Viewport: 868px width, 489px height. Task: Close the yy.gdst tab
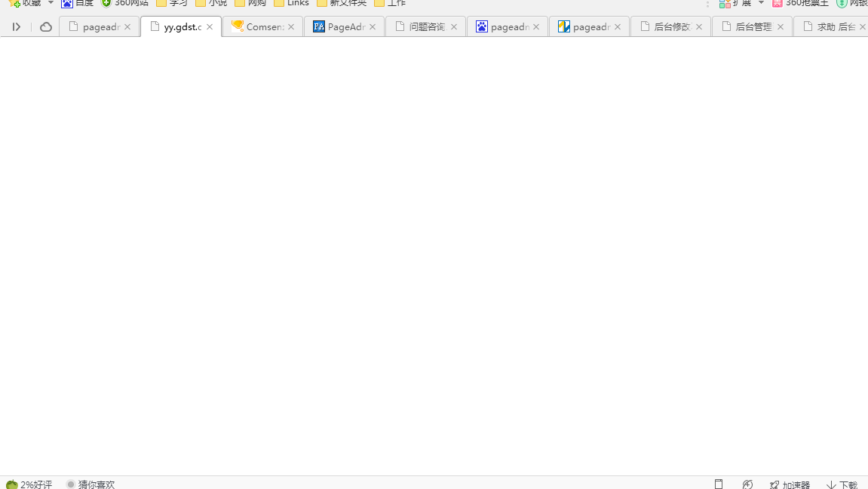210,27
